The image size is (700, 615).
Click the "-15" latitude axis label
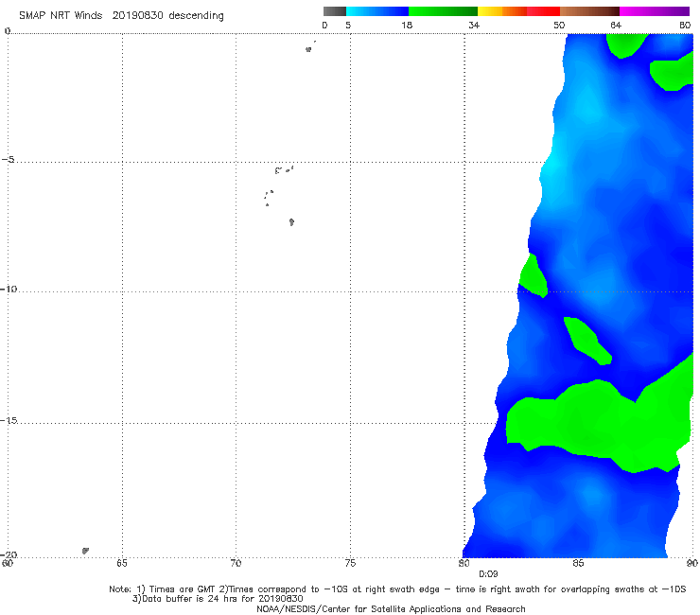click(x=9, y=420)
